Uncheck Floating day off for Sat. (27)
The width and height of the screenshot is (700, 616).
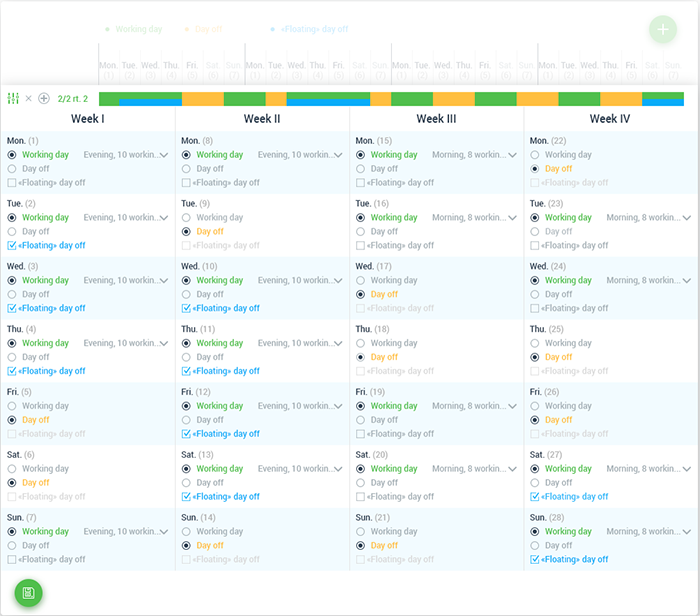coord(534,496)
